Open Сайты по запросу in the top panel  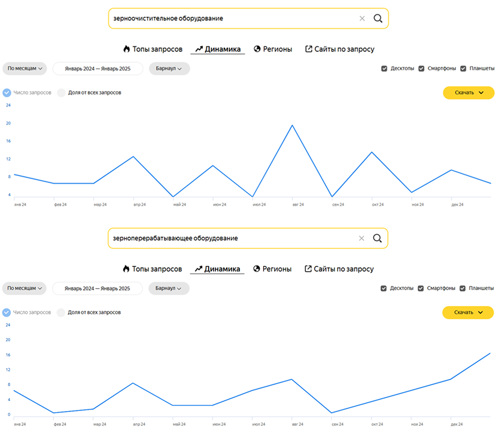(x=340, y=49)
